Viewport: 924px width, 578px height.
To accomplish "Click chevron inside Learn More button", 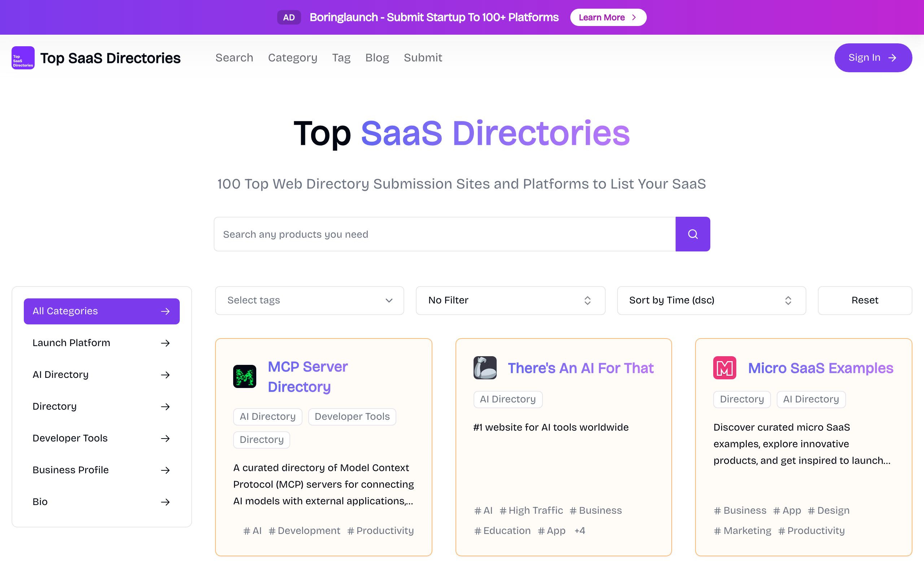I will click(634, 17).
